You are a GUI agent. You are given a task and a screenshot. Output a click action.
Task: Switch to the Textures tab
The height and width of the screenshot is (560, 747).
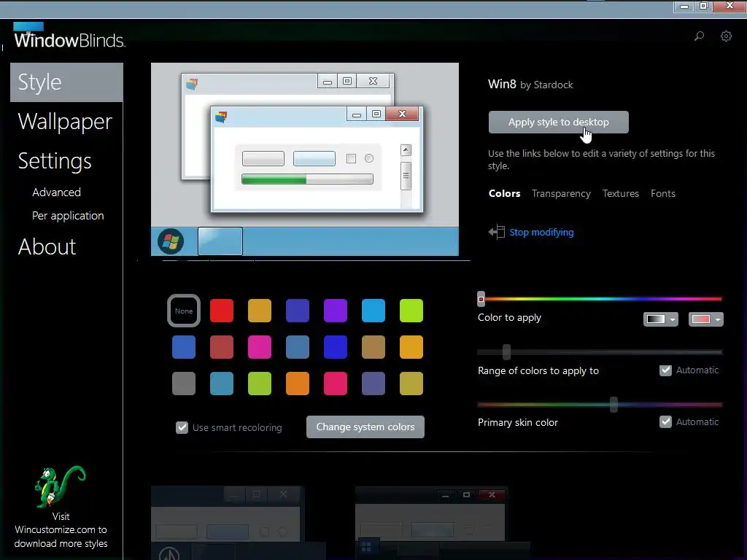click(620, 194)
